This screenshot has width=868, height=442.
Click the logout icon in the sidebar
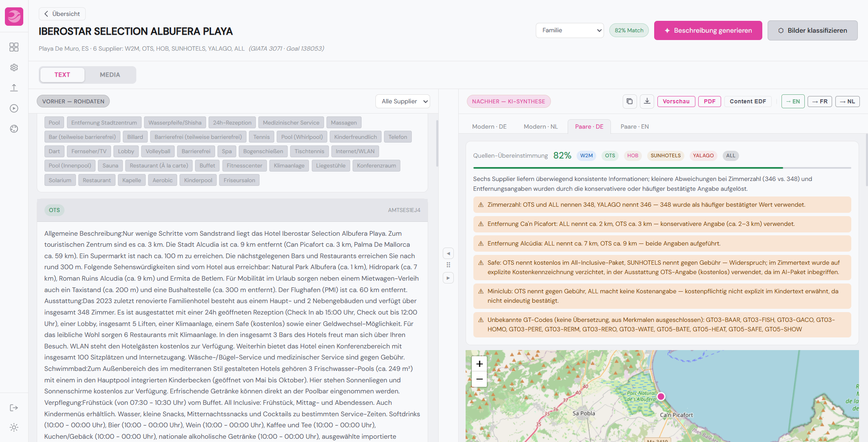[x=14, y=408]
